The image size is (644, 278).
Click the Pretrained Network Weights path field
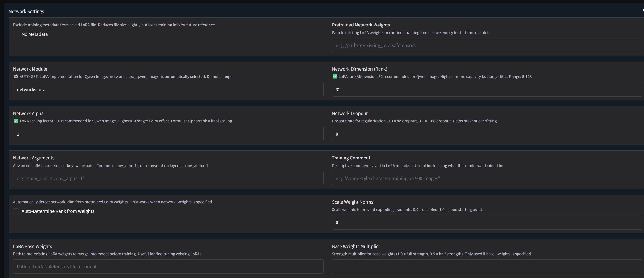point(487,45)
